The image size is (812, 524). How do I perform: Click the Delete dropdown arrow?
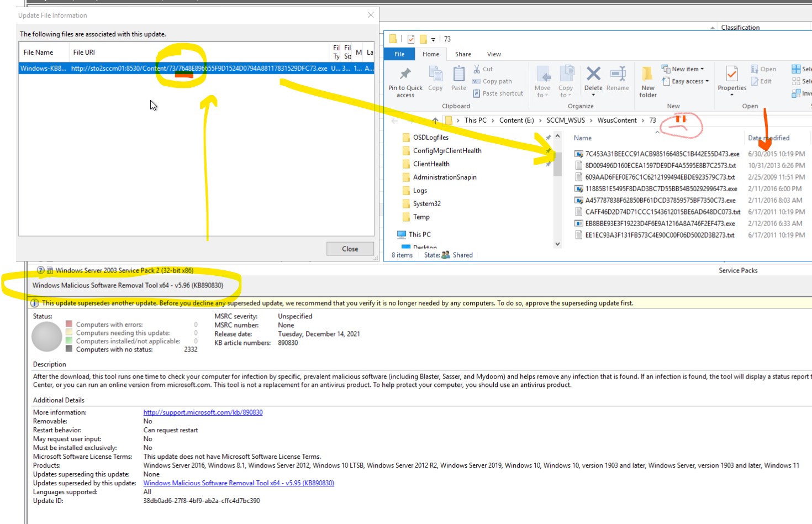593,95
